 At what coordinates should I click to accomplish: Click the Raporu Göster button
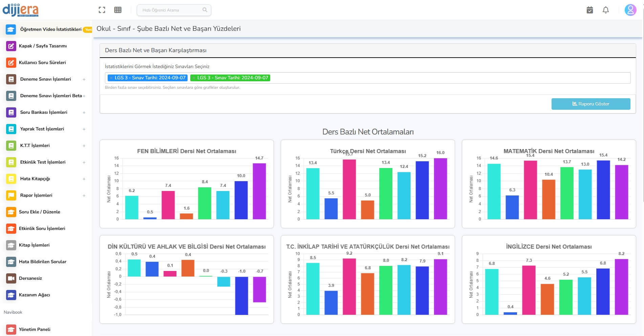click(591, 104)
